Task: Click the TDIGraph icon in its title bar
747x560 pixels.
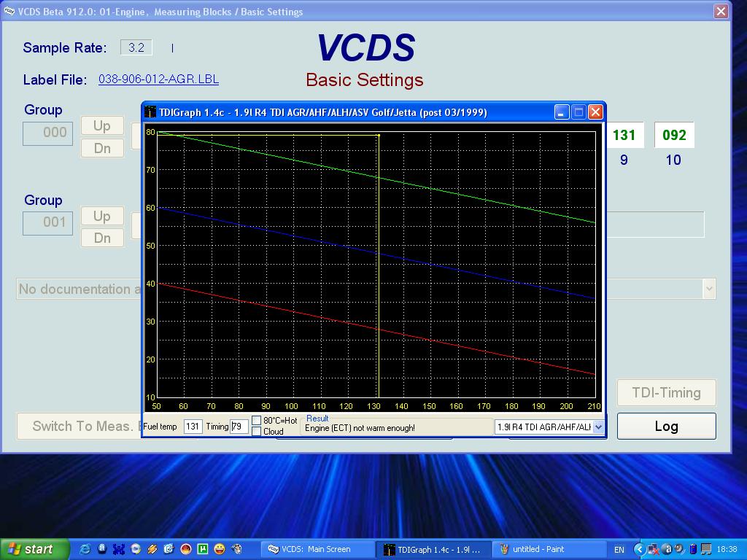Action: click(150, 112)
